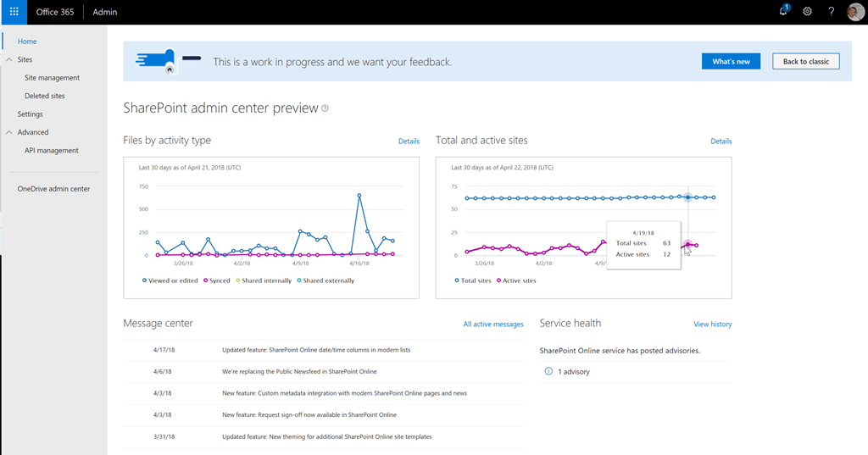The width and height of the screenshot is (868, 455).
Task: Click the highlighted 4/19/18 Active sites point
Action: coord(687,244)
